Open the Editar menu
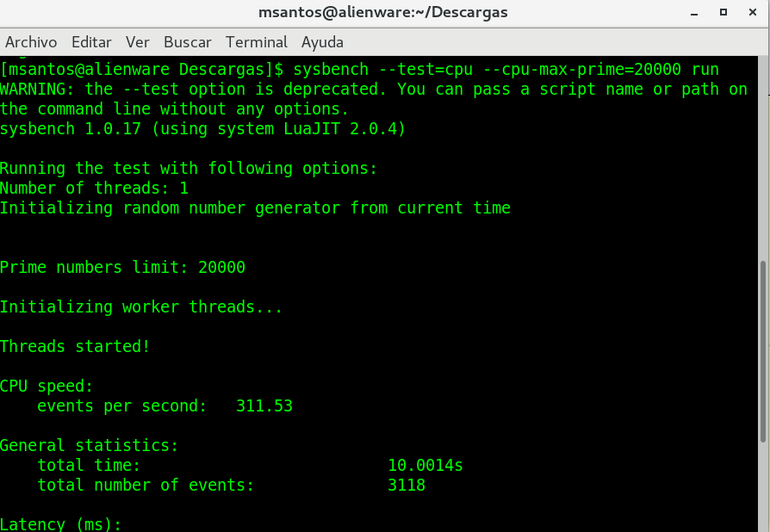 click(91, 42)
